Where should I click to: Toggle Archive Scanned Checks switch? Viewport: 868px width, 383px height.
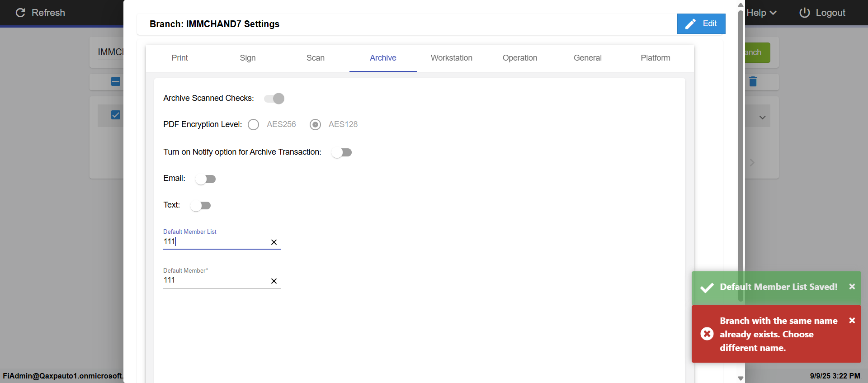point(274,99)
